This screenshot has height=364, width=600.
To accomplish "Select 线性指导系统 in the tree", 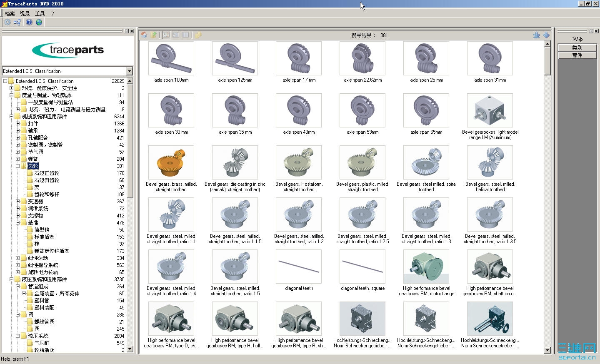I will click(x=43, y=265).
